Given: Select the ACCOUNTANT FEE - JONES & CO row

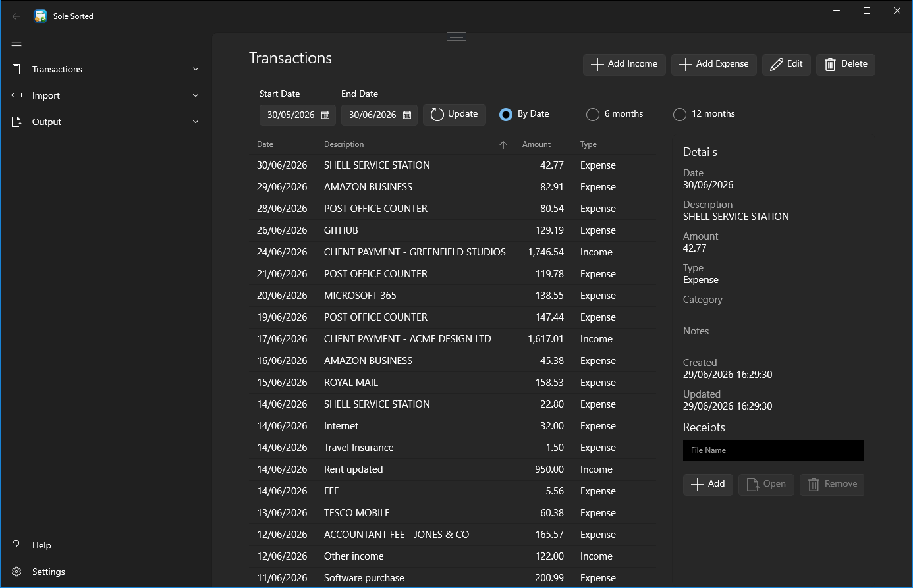Looking at the screenshot, I should (451, 535).
